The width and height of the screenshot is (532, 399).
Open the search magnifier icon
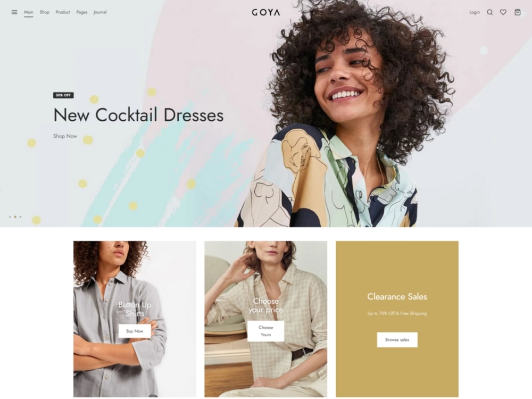[x=489, y=12]
